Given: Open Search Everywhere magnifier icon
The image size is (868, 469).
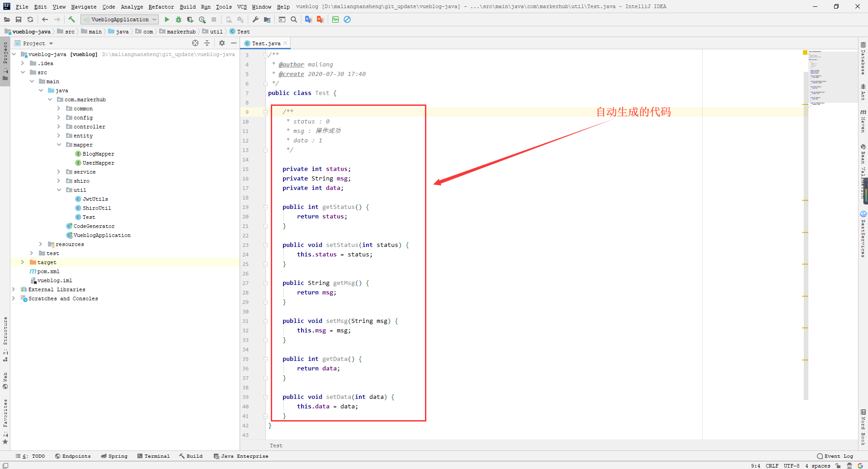Looking at the screenshot, I should pos(294,19).
